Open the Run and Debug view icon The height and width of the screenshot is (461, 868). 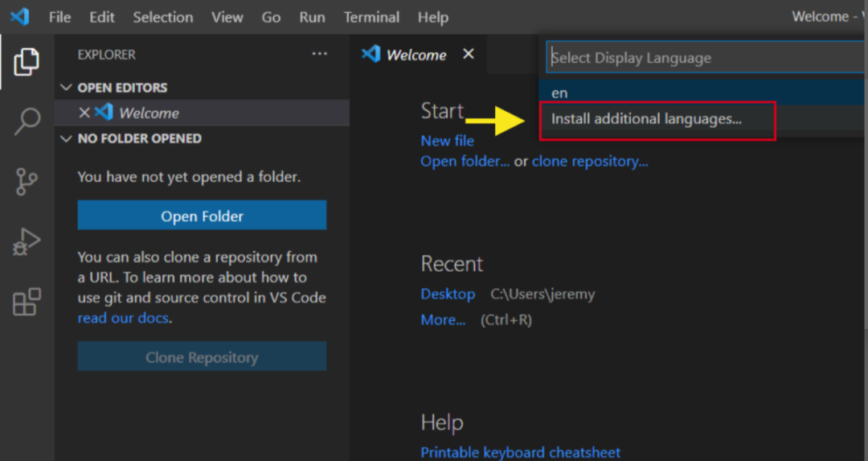(27, 241)
